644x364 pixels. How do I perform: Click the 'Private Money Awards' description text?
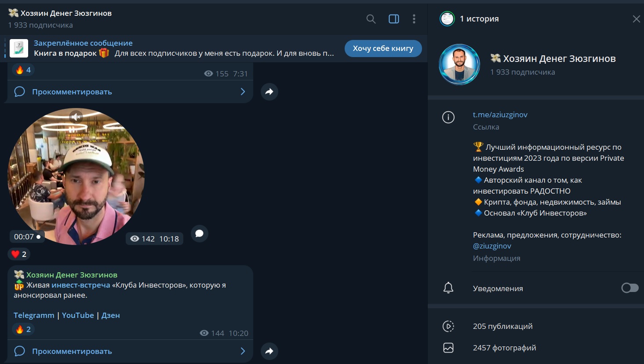tap(549, 163)
